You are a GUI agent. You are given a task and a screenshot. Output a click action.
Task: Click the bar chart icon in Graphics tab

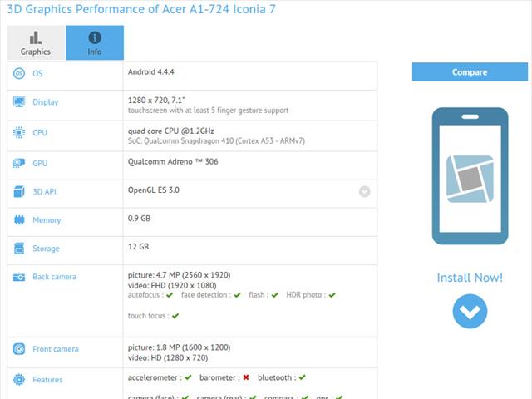(36, 37)
